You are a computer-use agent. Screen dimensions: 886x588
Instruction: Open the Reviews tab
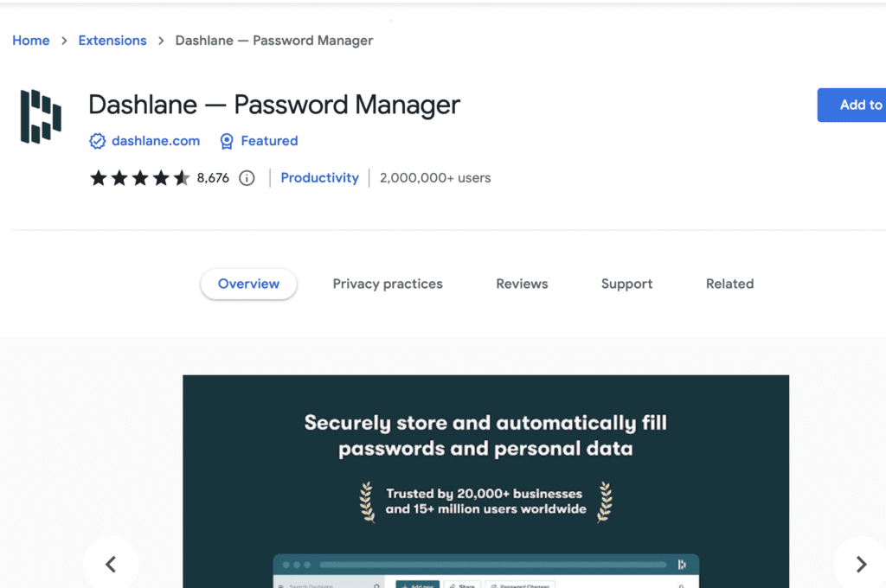click(522, 284)
